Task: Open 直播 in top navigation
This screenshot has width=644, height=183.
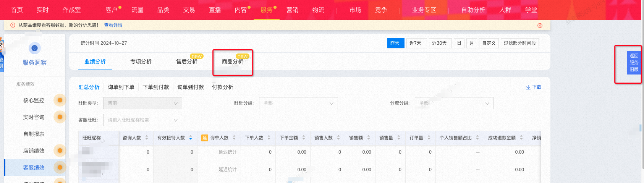Action: (215, 10)
